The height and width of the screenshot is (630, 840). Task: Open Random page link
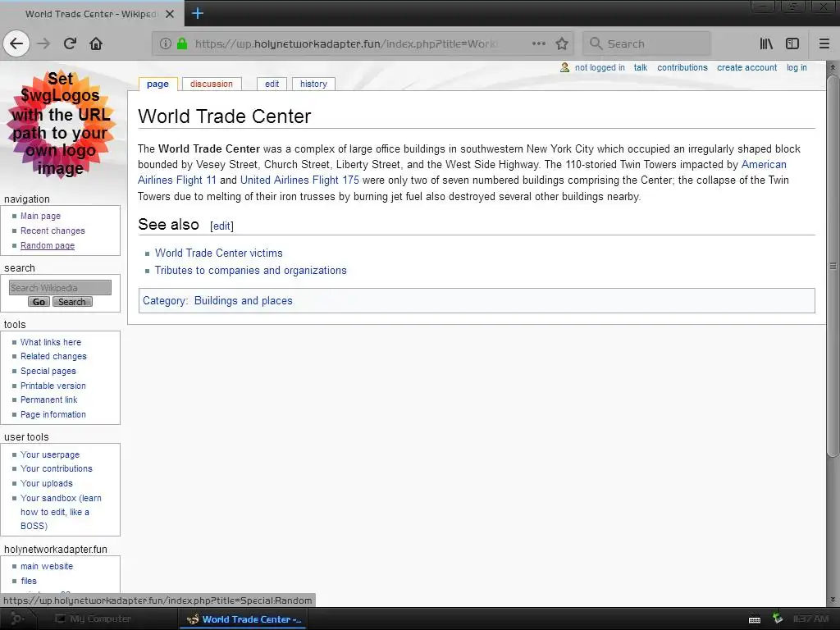point(48,245)
